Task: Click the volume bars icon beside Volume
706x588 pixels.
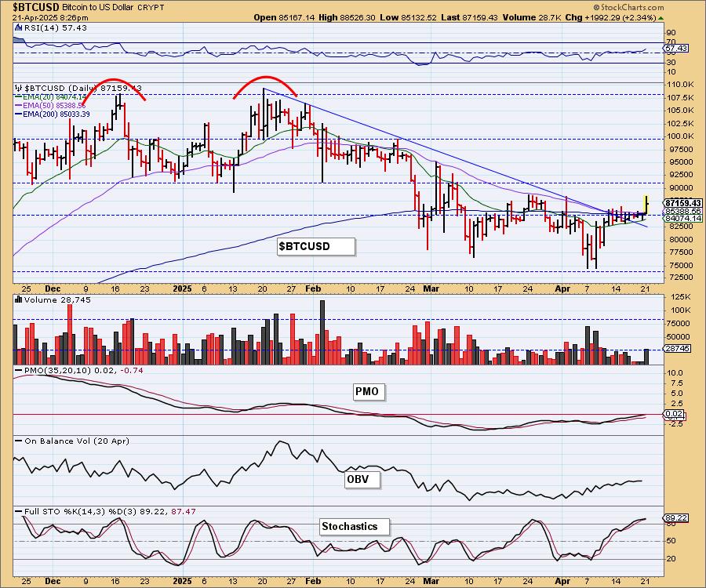Action: pos(19,299)
